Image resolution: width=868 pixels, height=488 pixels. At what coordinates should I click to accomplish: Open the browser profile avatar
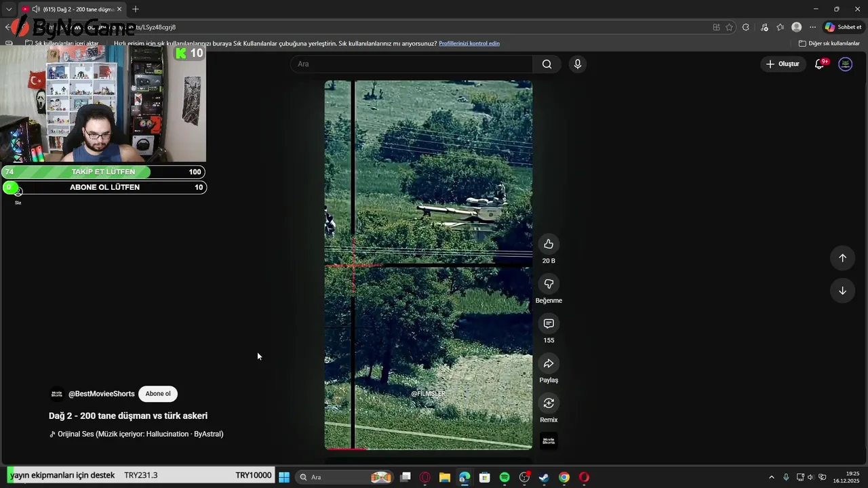point(796,27)
